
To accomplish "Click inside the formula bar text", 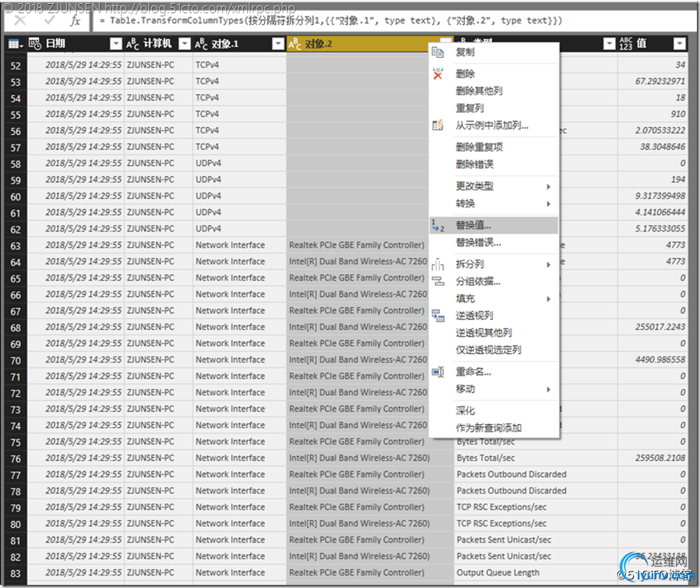I will pyautogui.click(x=331, y=20).
